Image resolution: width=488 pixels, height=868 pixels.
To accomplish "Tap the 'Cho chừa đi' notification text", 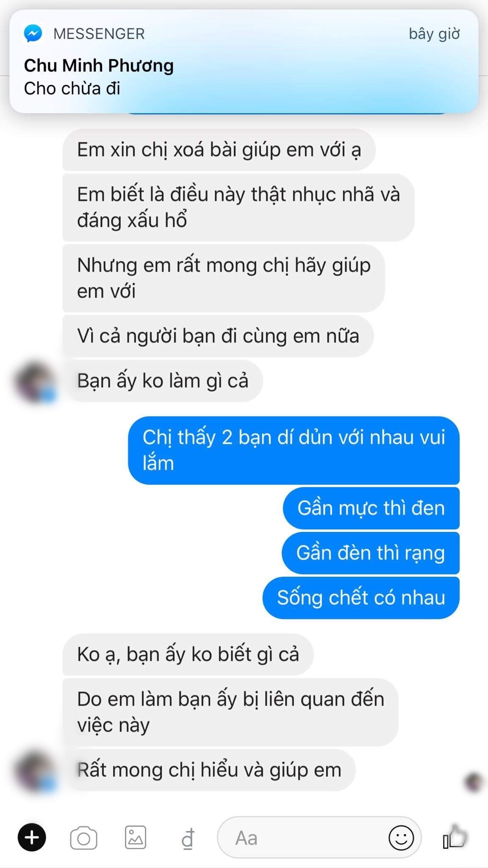I will pos(72,89).
